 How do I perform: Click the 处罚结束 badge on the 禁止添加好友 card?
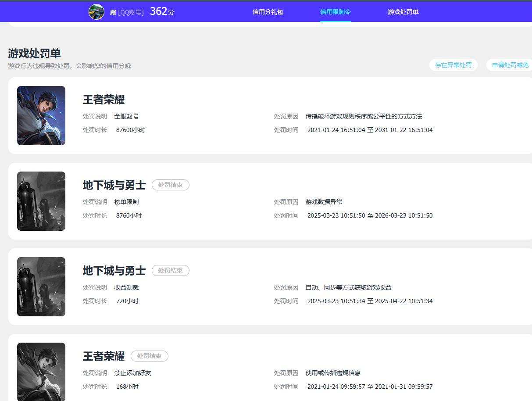(x=150, y=356)
